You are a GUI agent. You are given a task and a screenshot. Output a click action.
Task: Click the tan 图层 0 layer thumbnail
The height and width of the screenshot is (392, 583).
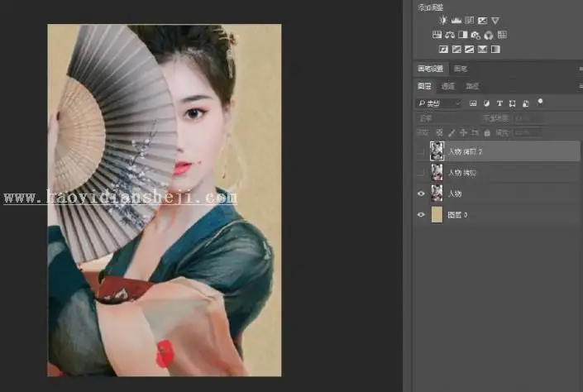tap(437, 214)
